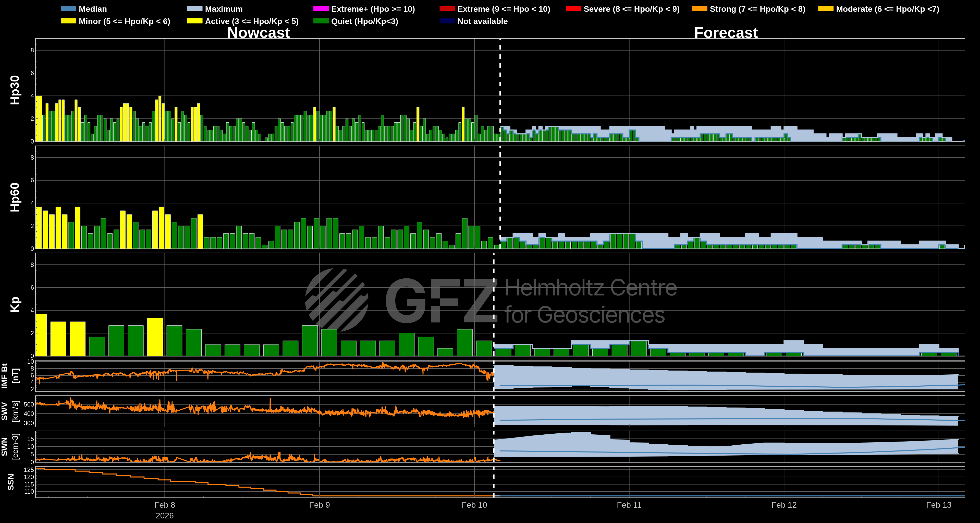980x523 pixels.
Task: Click the Severe legend red swatch
Action: pos(573,9)
